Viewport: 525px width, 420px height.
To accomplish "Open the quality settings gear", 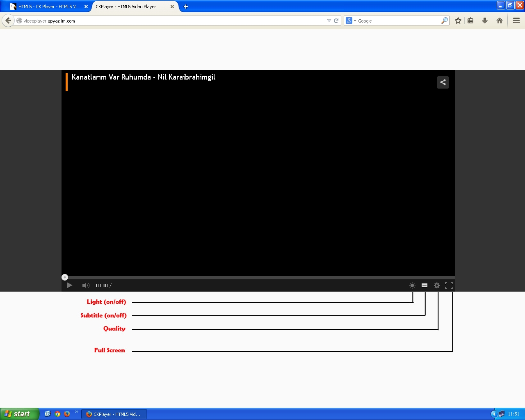I will tap(437, 285).
